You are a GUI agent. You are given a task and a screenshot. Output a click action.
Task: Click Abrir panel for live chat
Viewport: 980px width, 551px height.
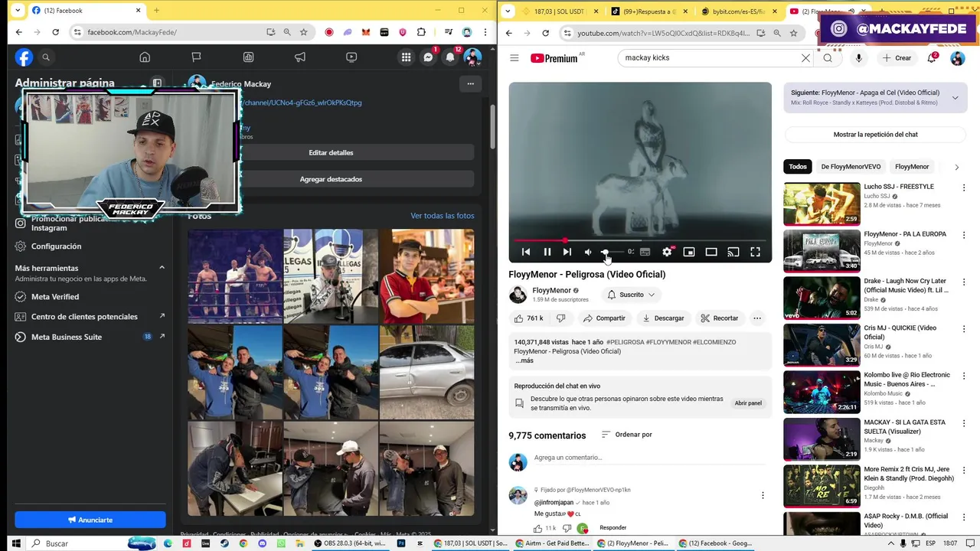click(x=748, y=403)
